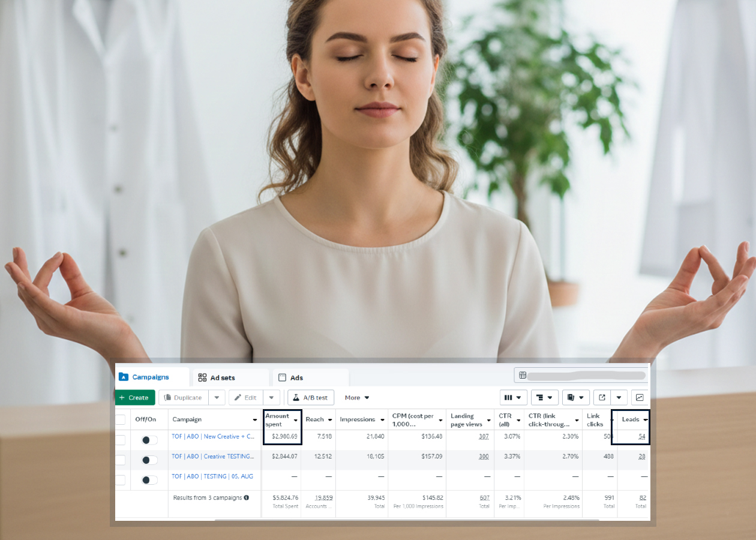The image size is (756, 540).
Task: Open the dropdown arrow next to Duplicate
Action: tap(217, 397)
